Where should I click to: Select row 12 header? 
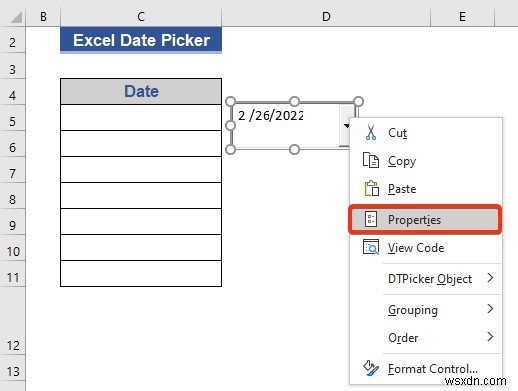(12, 320)
